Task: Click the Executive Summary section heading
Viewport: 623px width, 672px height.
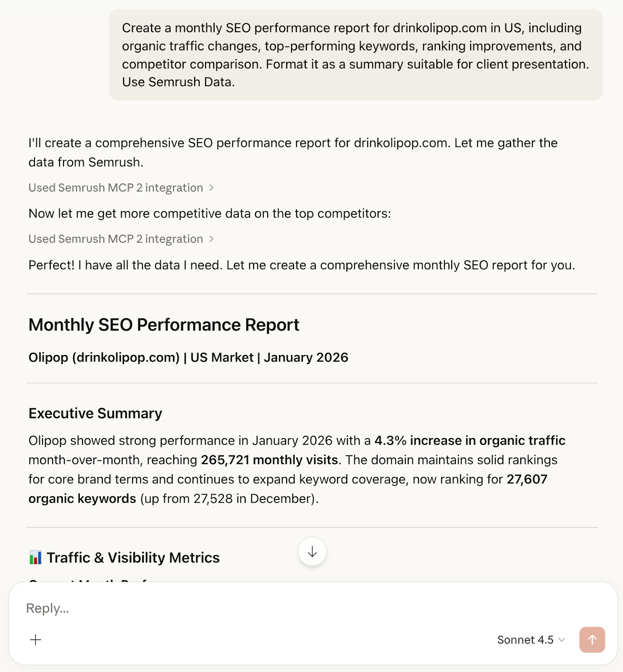Action: coord(95,413)
